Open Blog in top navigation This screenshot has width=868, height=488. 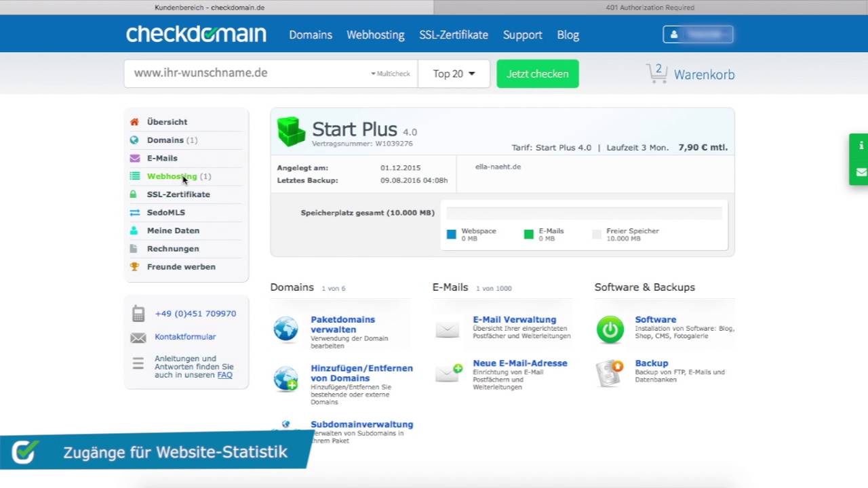tap(568, 35)
